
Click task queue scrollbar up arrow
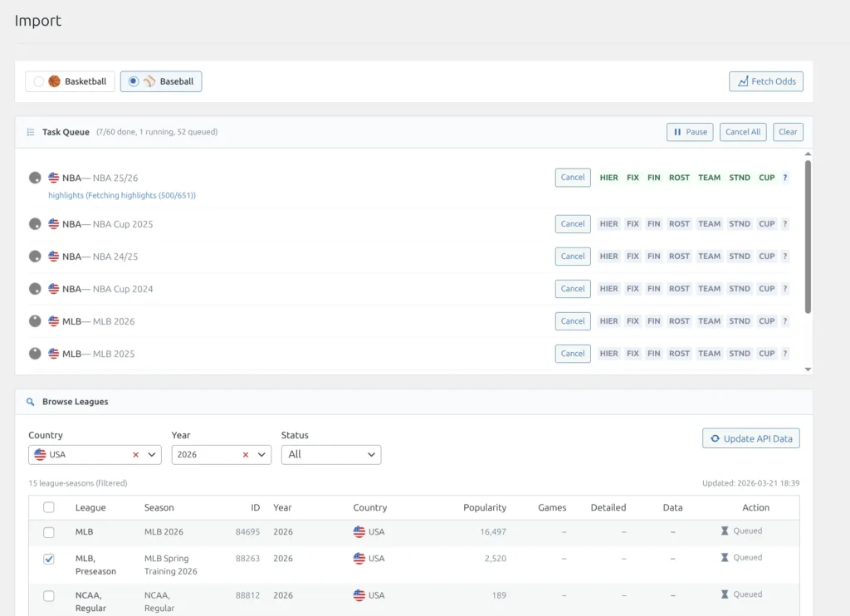click(808, 154)
